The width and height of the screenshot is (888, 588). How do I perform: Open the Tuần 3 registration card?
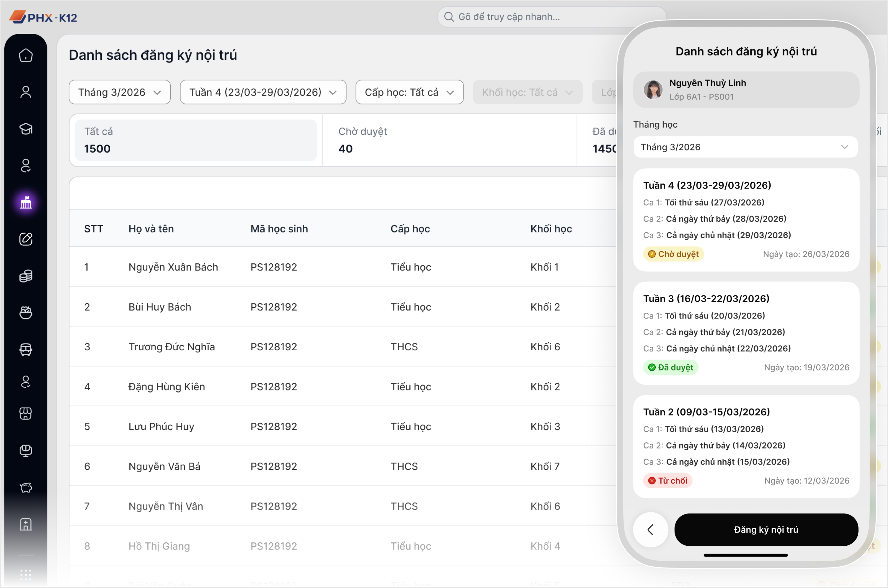746,334
